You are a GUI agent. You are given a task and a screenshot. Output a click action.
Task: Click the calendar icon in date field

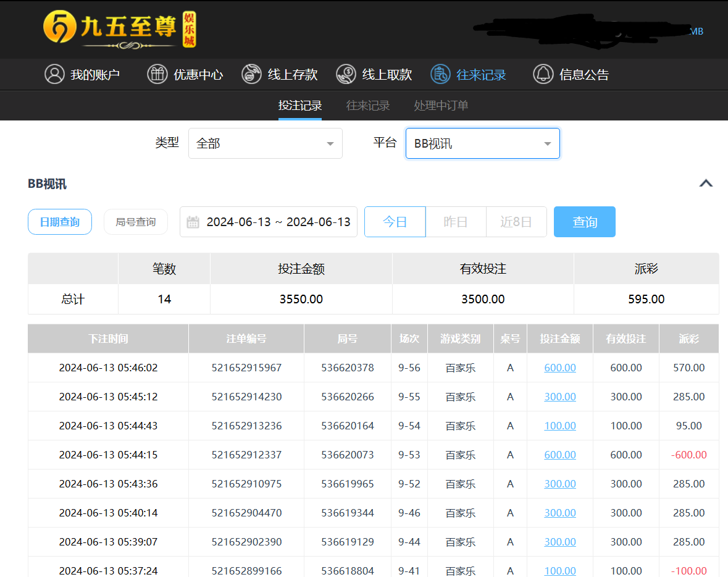coord(193,222)
